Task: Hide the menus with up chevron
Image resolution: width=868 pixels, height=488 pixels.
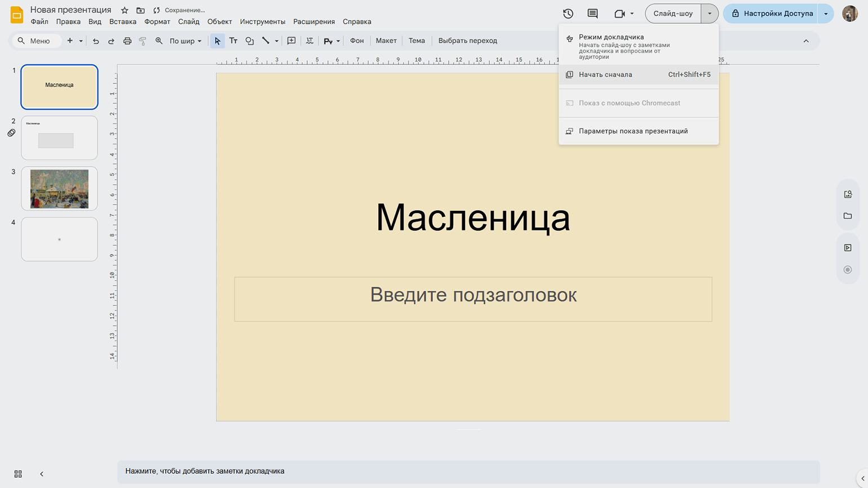Action: (x=806, y=41)
